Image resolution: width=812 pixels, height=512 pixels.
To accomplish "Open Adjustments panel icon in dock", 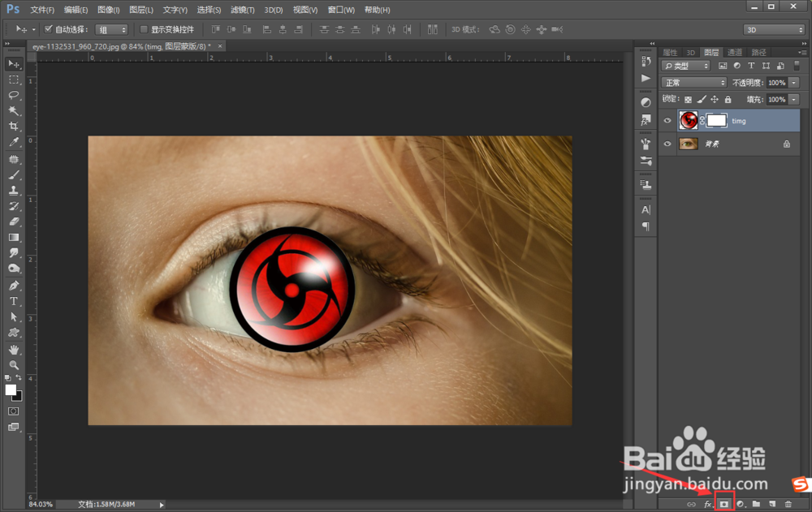I will (x=646, y=102).
